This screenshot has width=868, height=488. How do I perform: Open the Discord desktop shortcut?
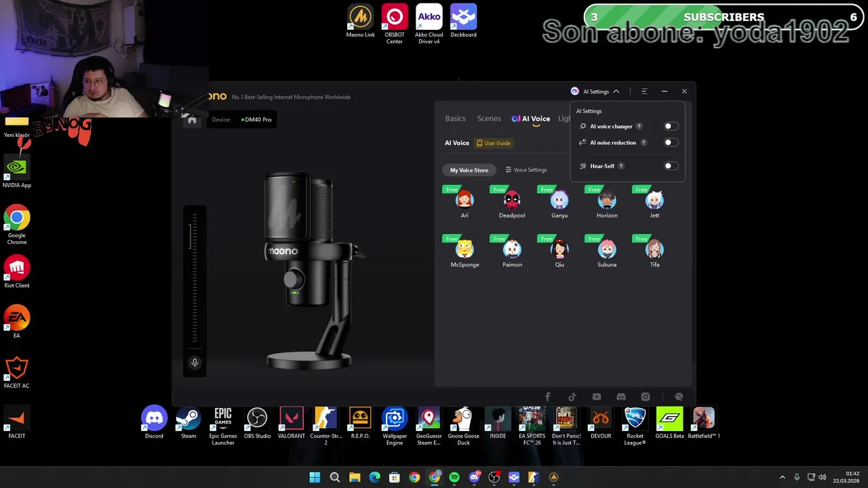pyautogui.click(x=154, y=423)
